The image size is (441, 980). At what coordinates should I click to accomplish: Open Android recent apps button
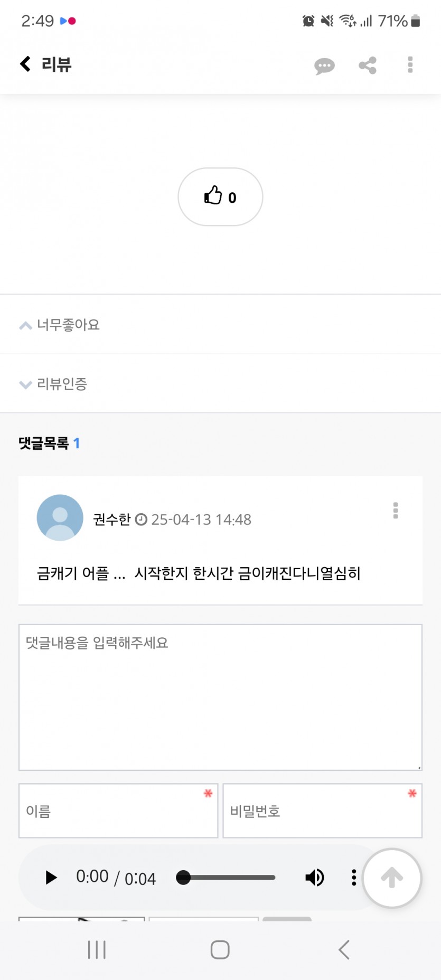(x=97, y=949)
